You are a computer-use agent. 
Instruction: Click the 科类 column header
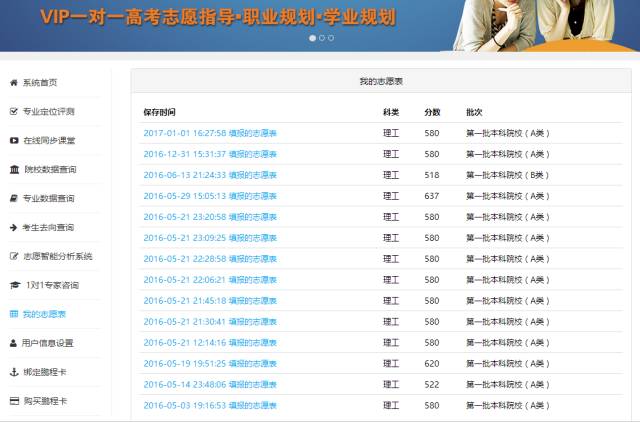391,112
